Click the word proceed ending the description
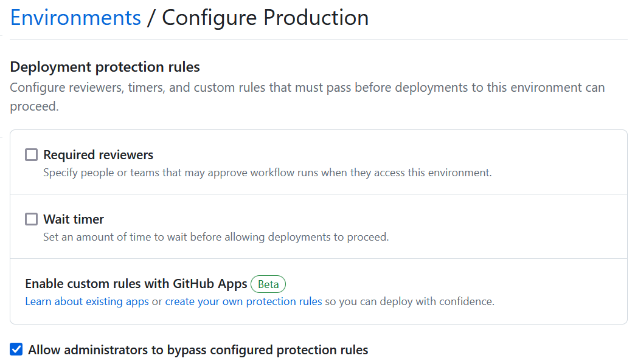 click(35, 106)
